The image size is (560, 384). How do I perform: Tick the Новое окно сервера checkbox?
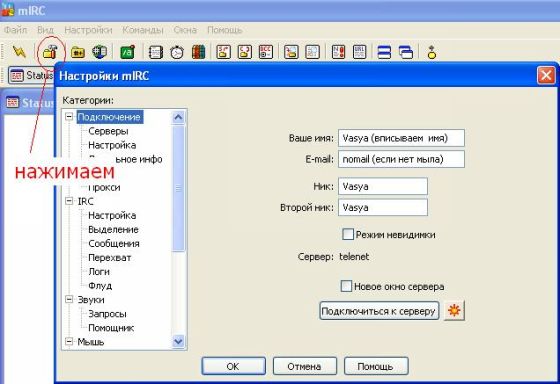click(x=346, y=286)
